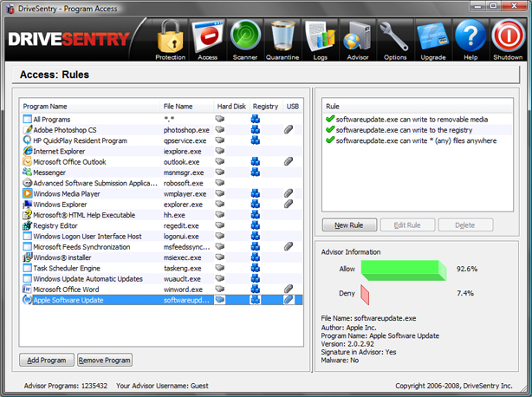This screenshot has height=397, width=532.
Task: Click the msnmsgr.exe file name cell
Action: click(x=184, y=172)
